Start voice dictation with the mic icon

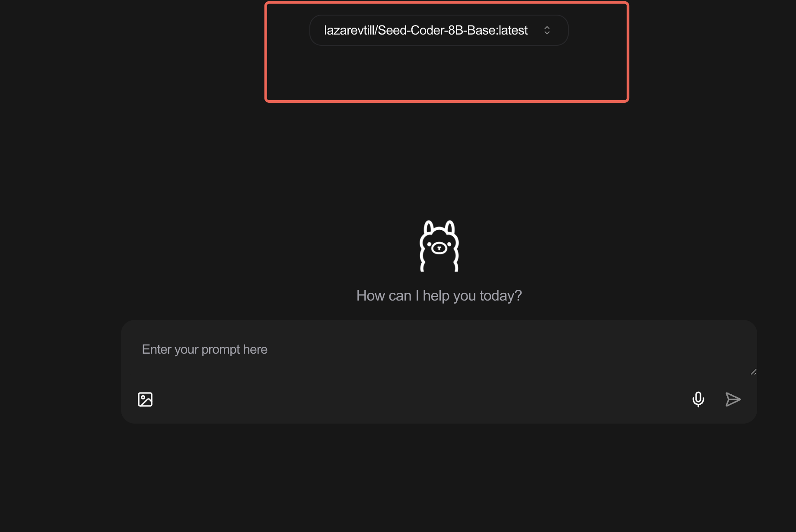coord(698,399)
